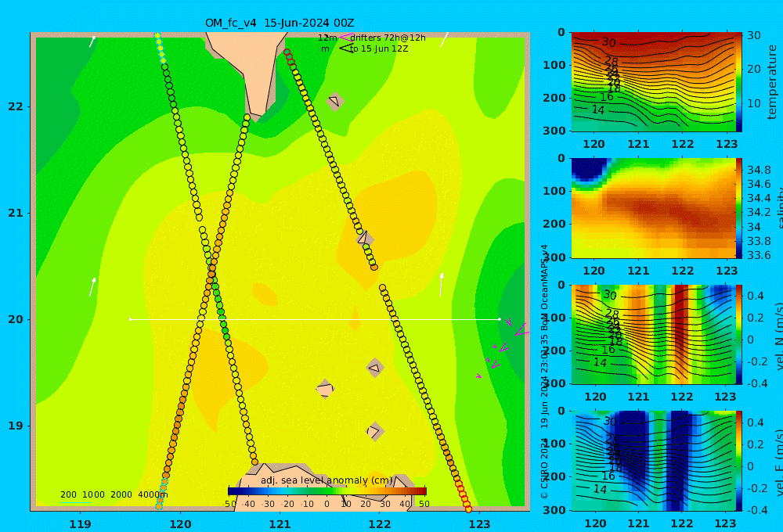Open the vel. N cross-section panel
The height and width of the screenshot is (532, 783).
(x=653, y=334)
